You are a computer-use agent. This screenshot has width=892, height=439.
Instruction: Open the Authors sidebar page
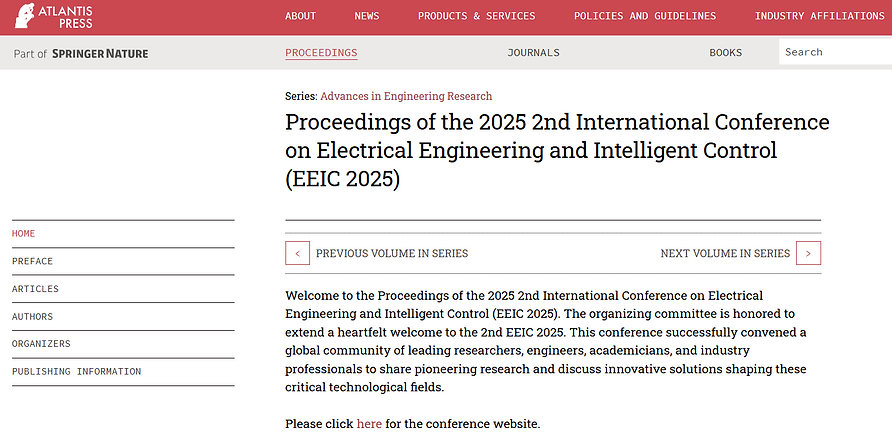pos(33,317)
